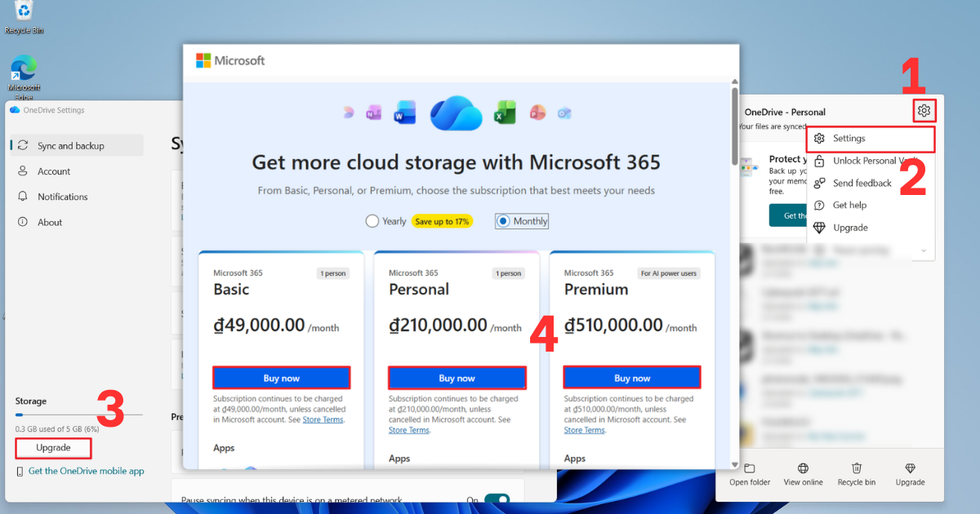
Task: Click Upgrade button under Storage in settings
Action: pos(53,448)
